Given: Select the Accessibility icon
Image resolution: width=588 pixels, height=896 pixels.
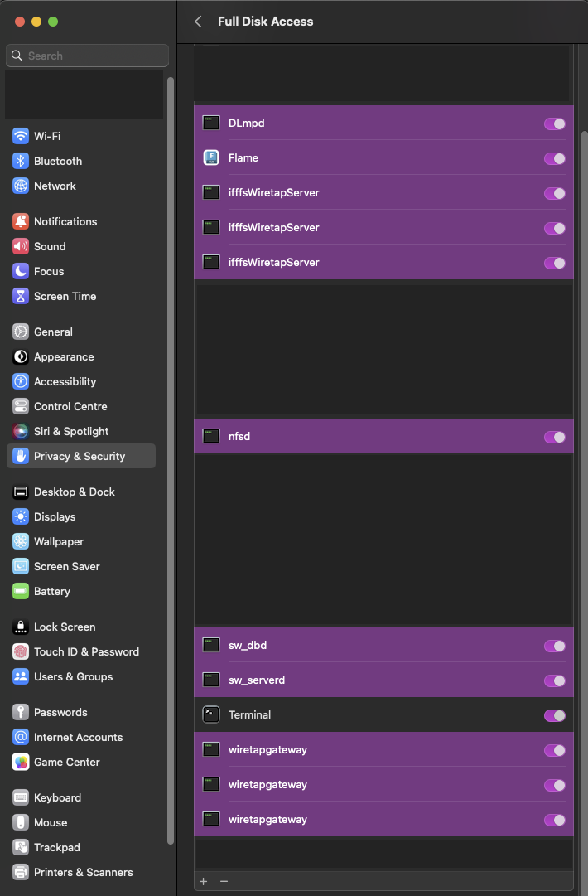Looking at the screenshot, I should tap(20, 381).
